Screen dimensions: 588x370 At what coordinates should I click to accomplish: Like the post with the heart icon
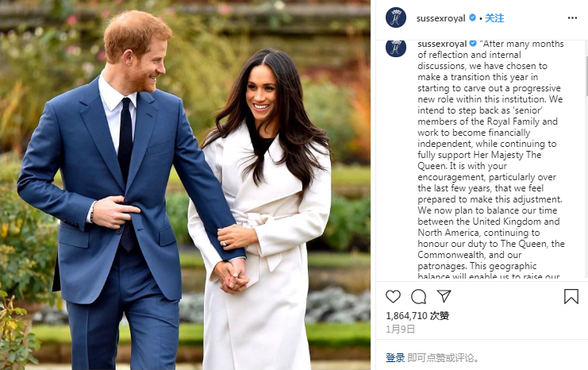pos(393,296)
